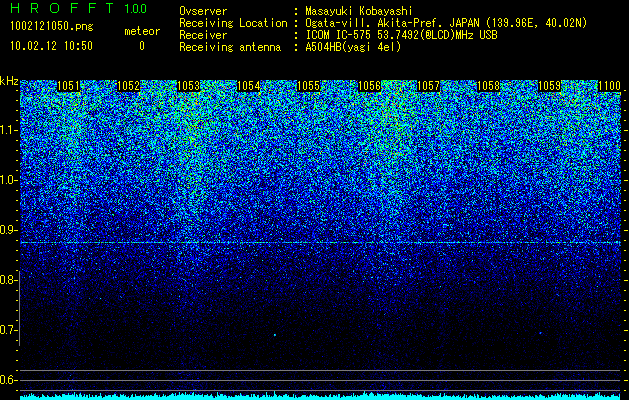
Task: Click the HROFFT title text
Action: [x=62, y=8]
